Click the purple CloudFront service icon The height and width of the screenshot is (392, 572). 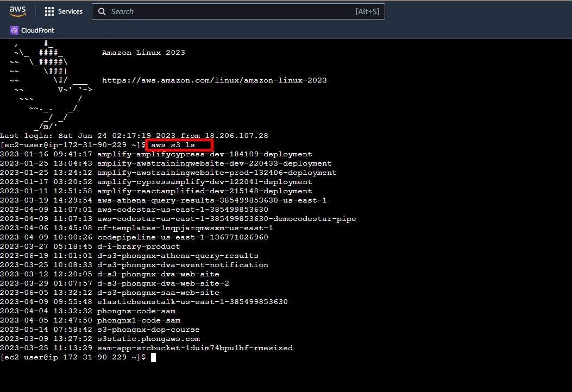[14, 30]
